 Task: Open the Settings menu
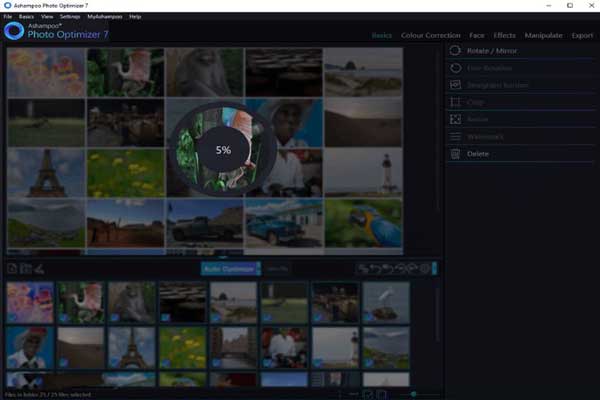tap(70, 17)
